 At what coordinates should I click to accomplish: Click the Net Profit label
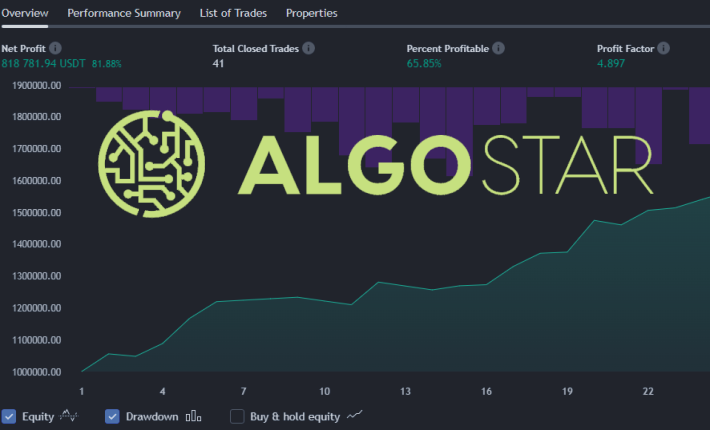(x=24, y=48)
